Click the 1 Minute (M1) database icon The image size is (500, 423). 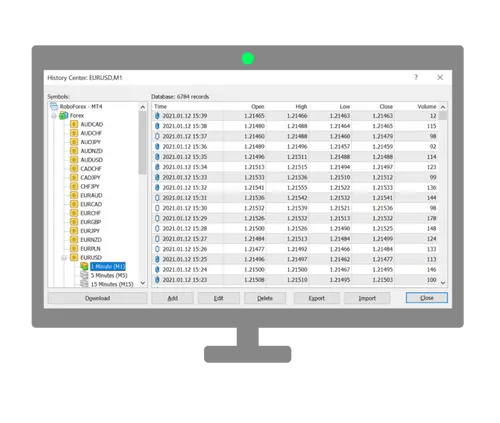coord(84,266)
